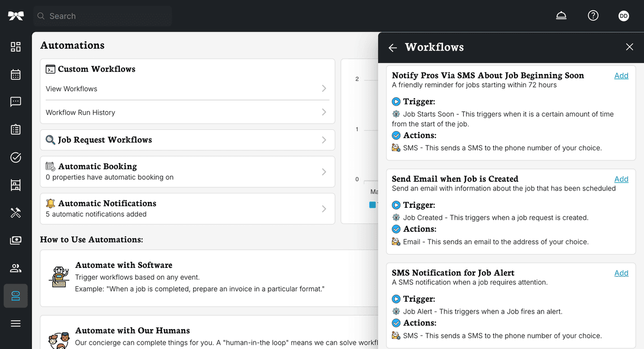Select the tools hammer-and-wrench sidebar icon
The height and width of the screenshot is (349, 644).
(16, 213)
